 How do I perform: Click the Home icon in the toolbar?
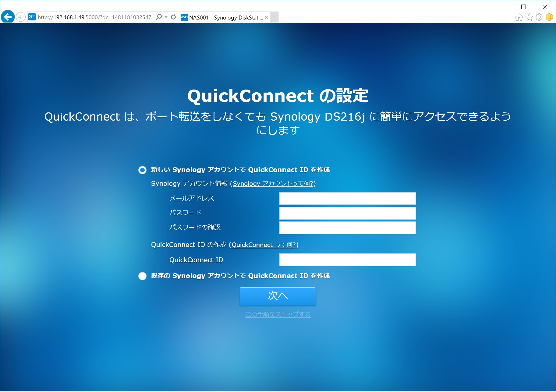[519, 17]
